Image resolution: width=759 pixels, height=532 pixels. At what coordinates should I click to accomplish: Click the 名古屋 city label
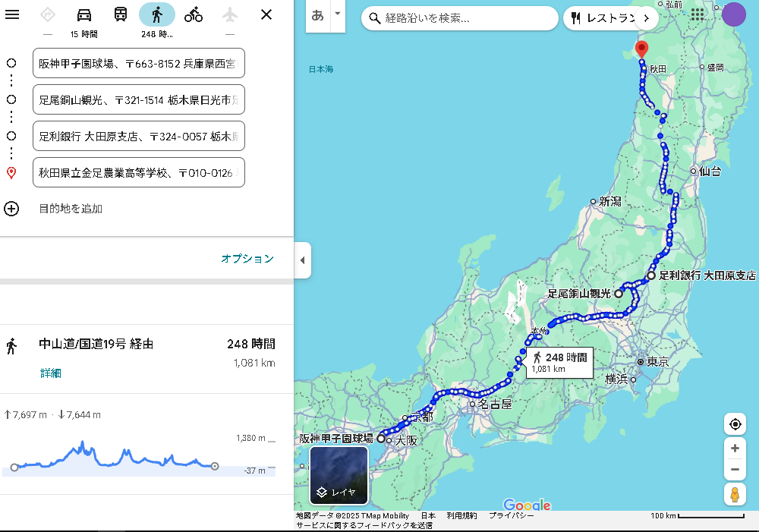[495, 404]
